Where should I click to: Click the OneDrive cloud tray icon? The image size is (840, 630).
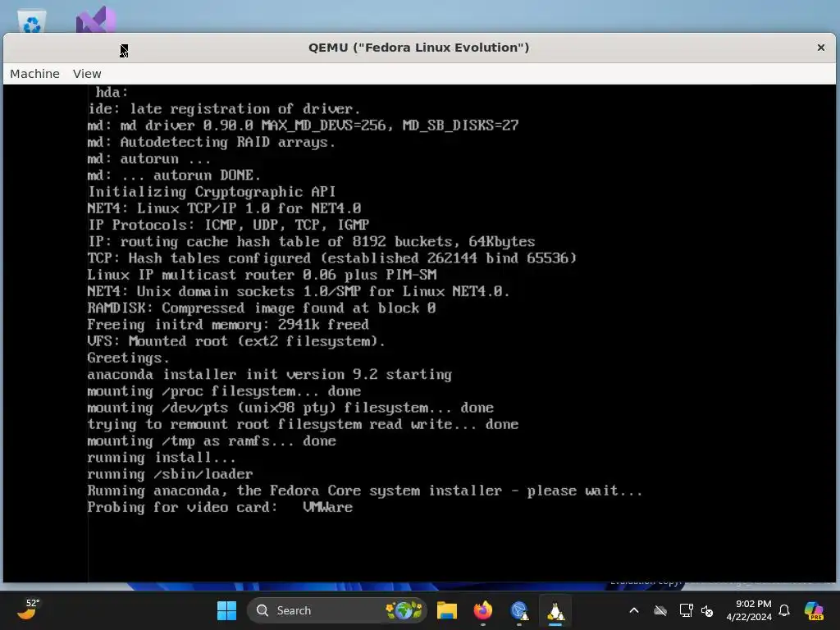click(x=660, y=610)
